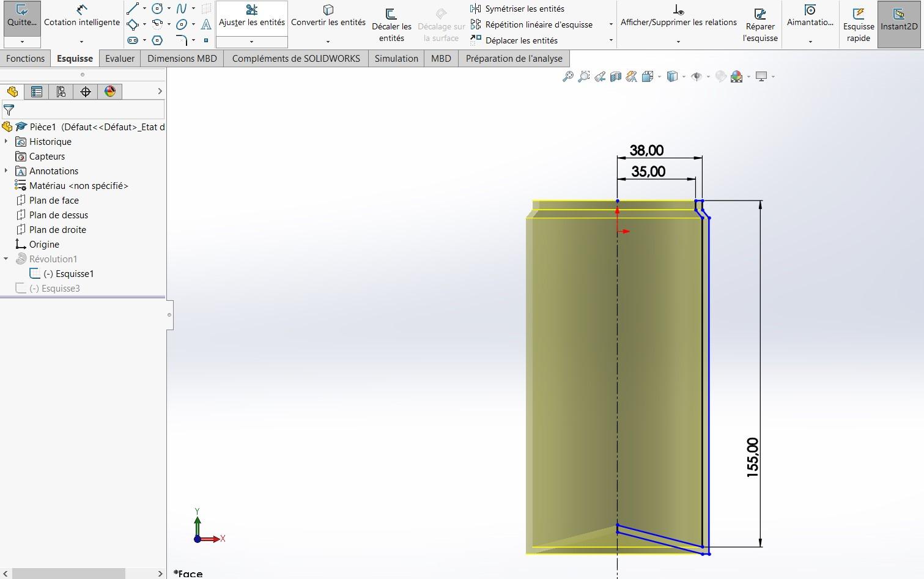This screenshot has width=924, height=579.
Task: Click Convertir les entités button
Action: point(328,17)
